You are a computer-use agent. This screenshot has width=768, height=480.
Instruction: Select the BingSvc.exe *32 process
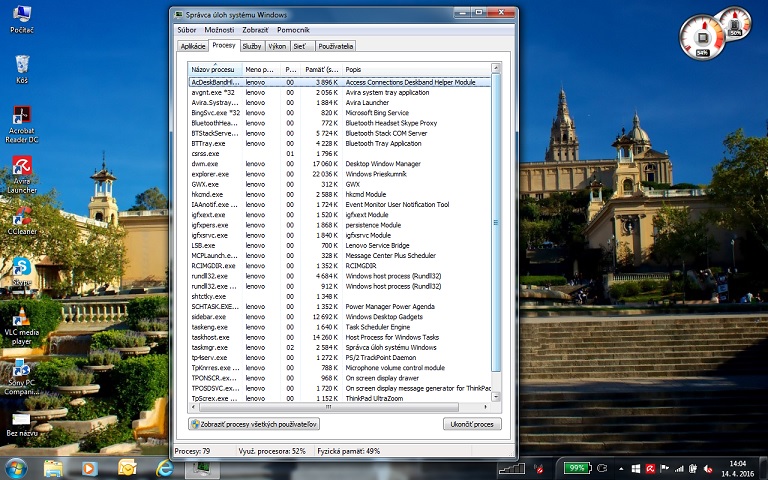click(339, 113)
